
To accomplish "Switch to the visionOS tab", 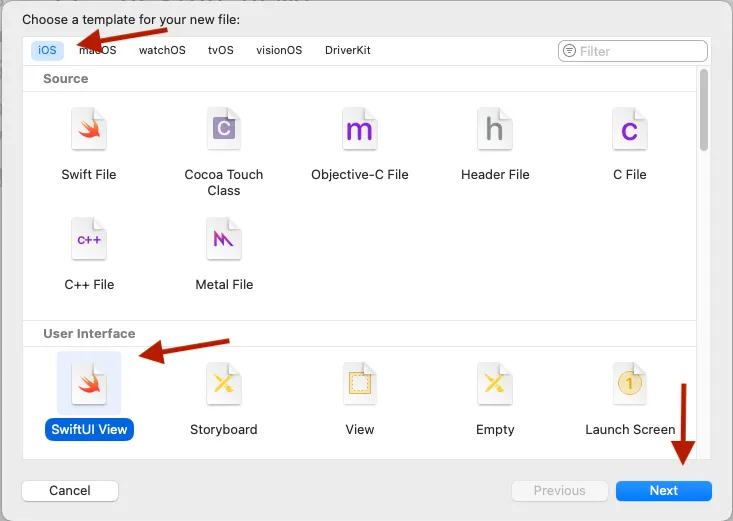I will click(279, 50).
